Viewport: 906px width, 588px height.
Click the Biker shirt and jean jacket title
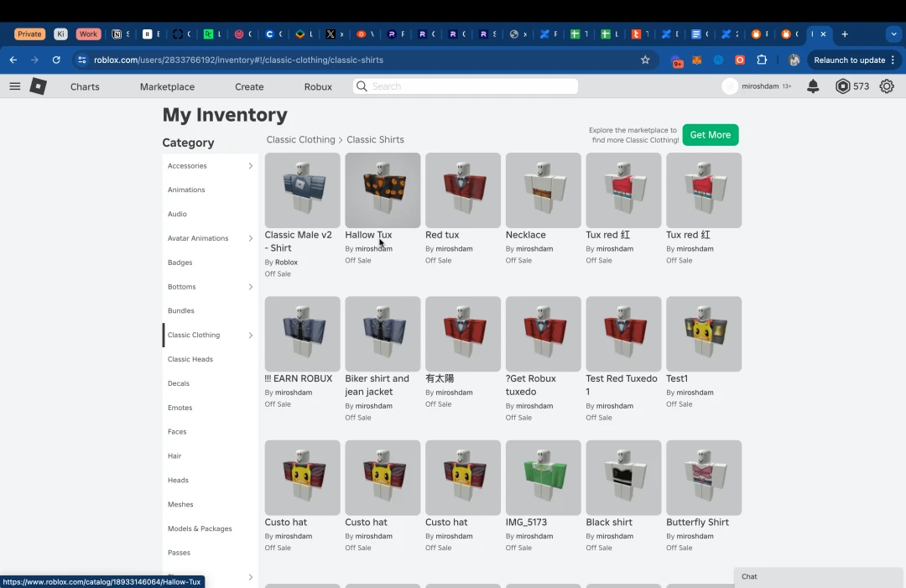point(377,385)
